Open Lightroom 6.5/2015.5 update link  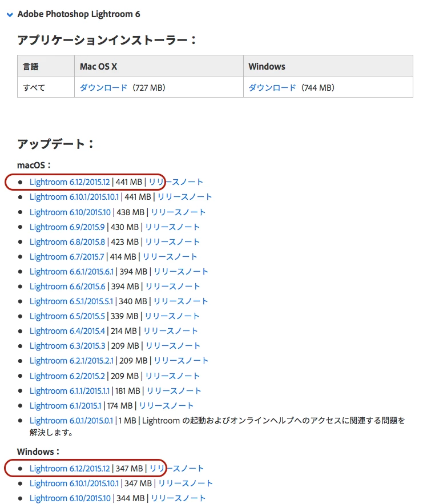coord(67,316)
